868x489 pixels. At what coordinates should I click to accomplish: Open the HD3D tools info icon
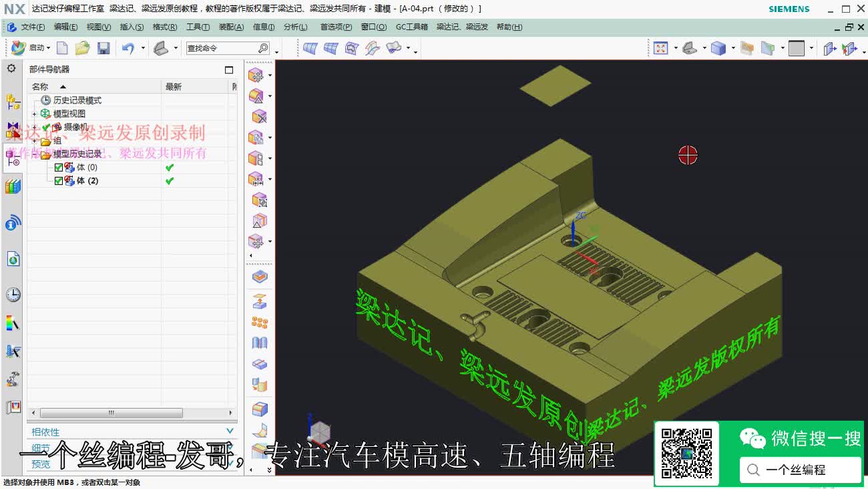(13, 222)
